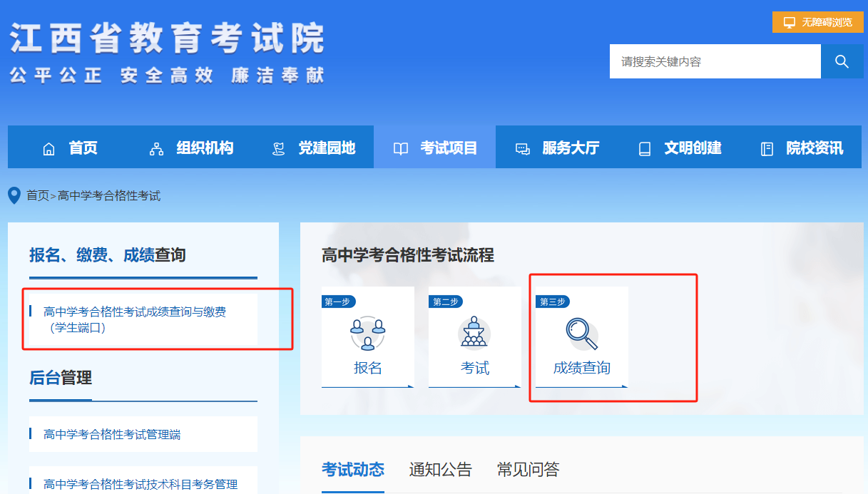Click the flag icon beside 党建园地
Screen dimensions: 868x494
coord(279,149)
